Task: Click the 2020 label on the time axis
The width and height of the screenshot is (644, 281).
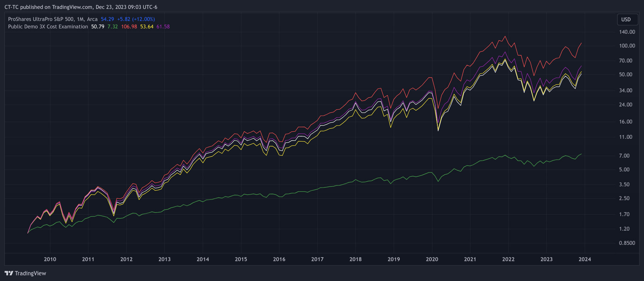Action: 432,259
